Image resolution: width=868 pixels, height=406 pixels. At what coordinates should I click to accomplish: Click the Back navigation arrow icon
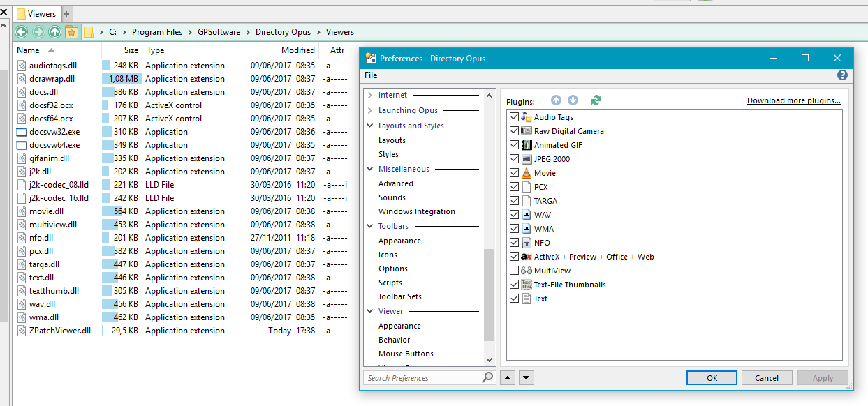21,31
